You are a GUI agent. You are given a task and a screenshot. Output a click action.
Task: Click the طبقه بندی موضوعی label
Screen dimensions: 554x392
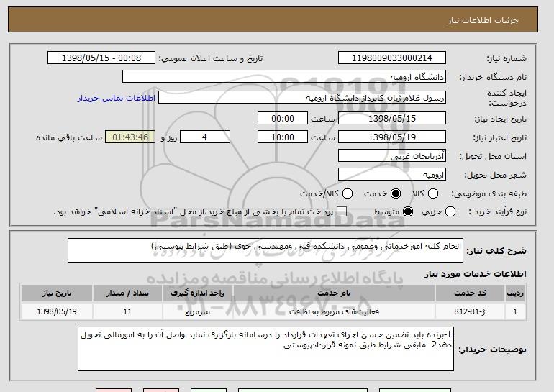(489, 193)
